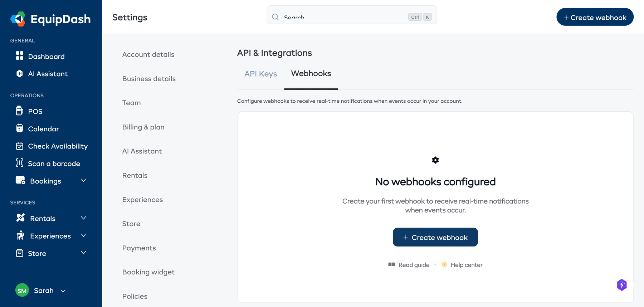Click the AI Assistant hexagon icon
This screenshot has height=307, width=644.
click(20, 73)
